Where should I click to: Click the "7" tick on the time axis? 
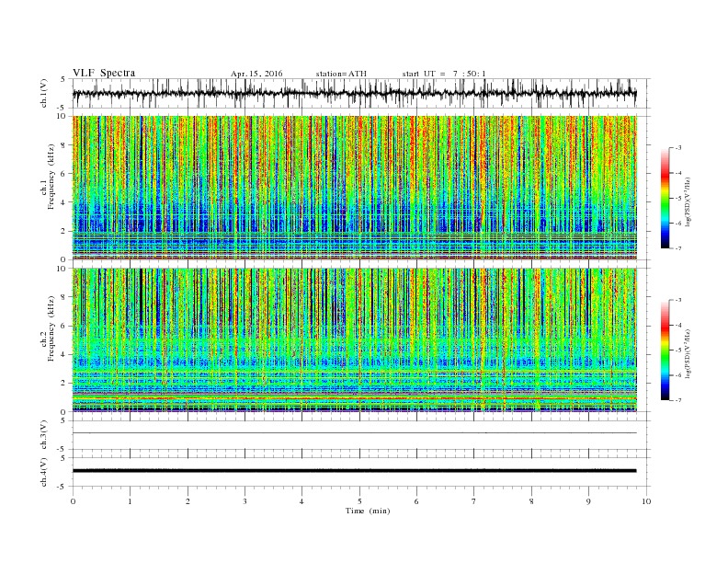point(474,501)
